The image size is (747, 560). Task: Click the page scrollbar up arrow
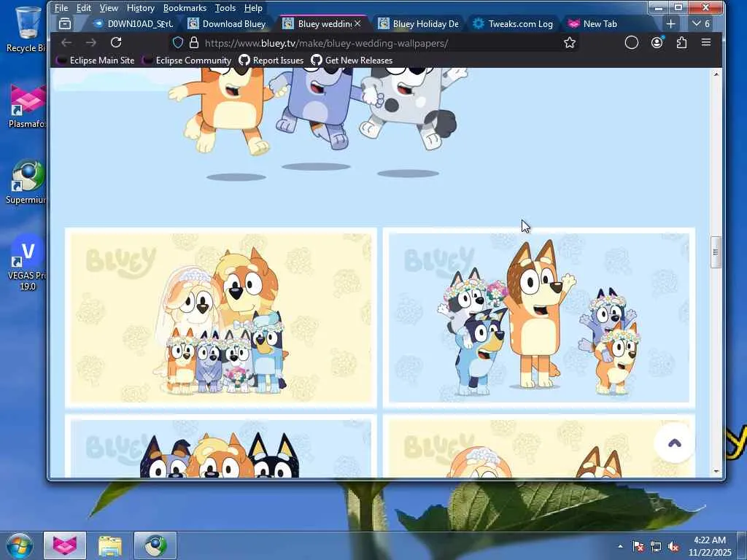point(716,74)
